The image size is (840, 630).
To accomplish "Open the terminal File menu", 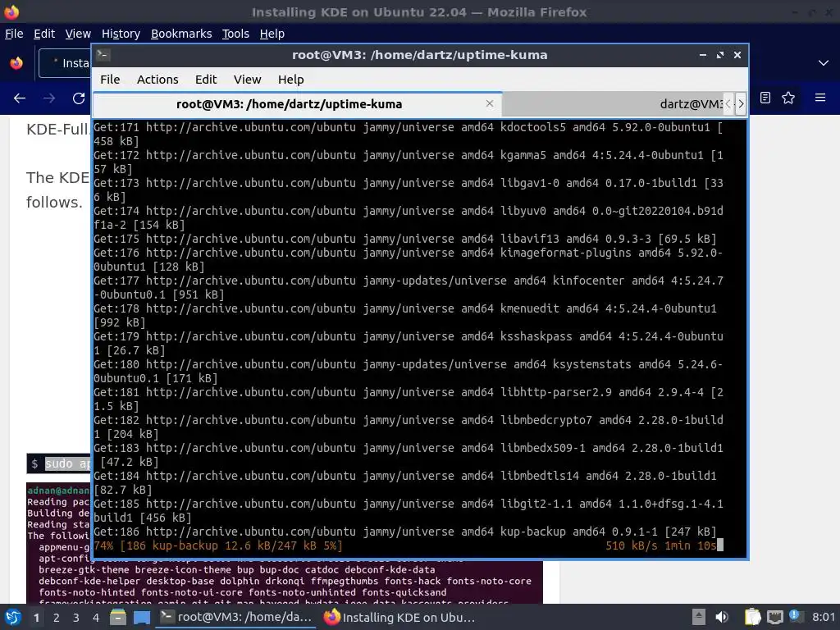I will click(110, 80).
